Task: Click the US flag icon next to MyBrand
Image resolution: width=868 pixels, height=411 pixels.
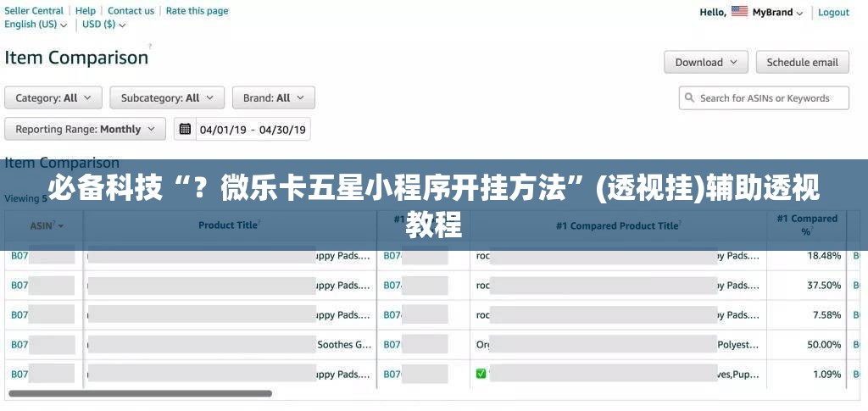Action: pos(739,12)
